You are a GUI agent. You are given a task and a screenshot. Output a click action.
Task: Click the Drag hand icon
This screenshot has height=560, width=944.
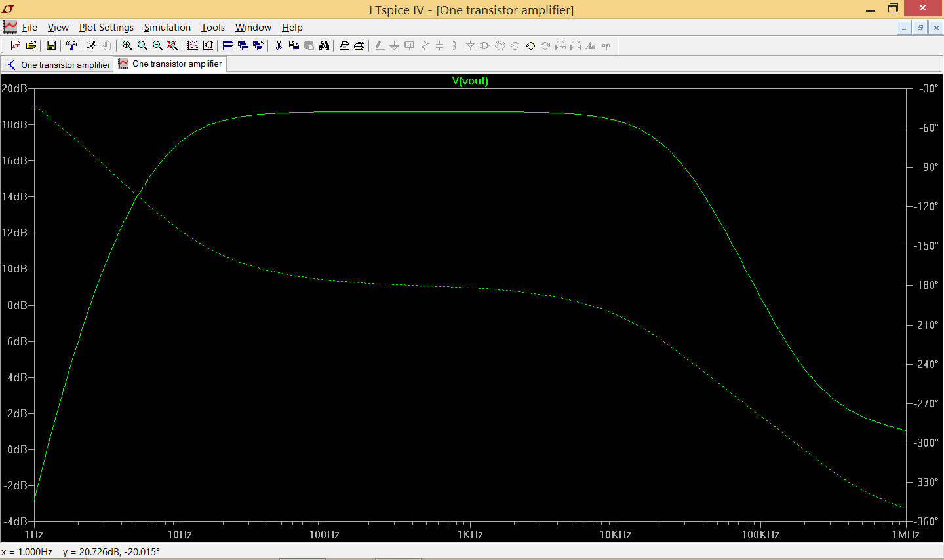tap(515, 45)
